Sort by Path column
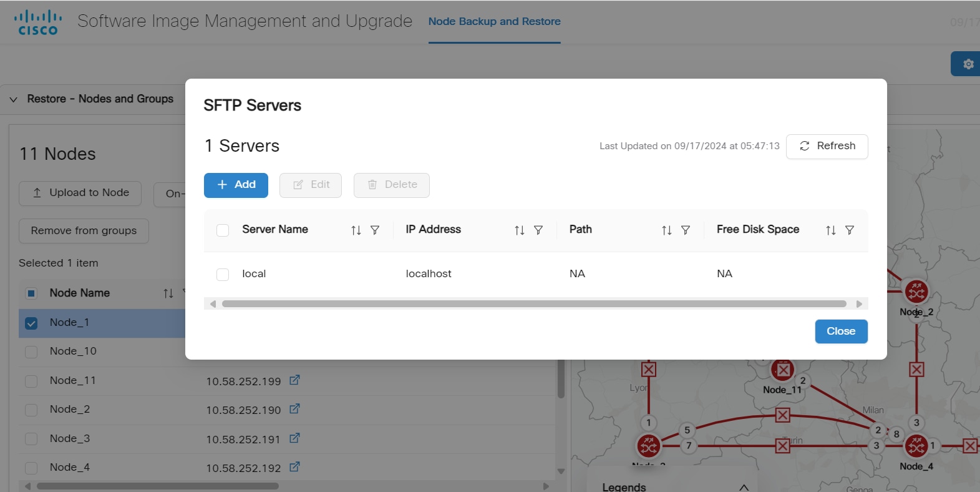 (667, 230)
